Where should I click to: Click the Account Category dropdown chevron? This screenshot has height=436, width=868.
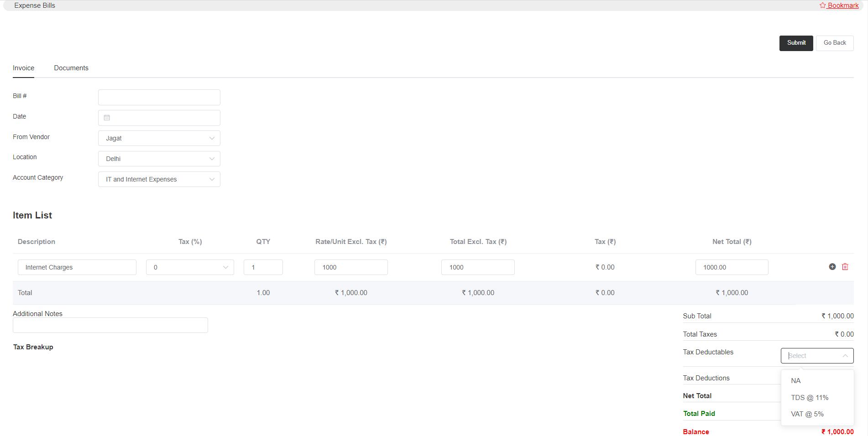click(x=212, y=179)
